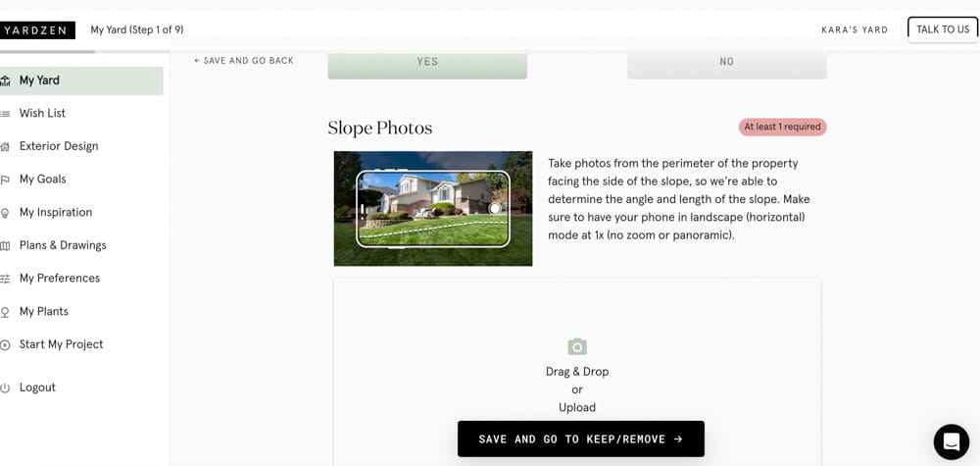Select Logout in the sidebar

point(37,388)
